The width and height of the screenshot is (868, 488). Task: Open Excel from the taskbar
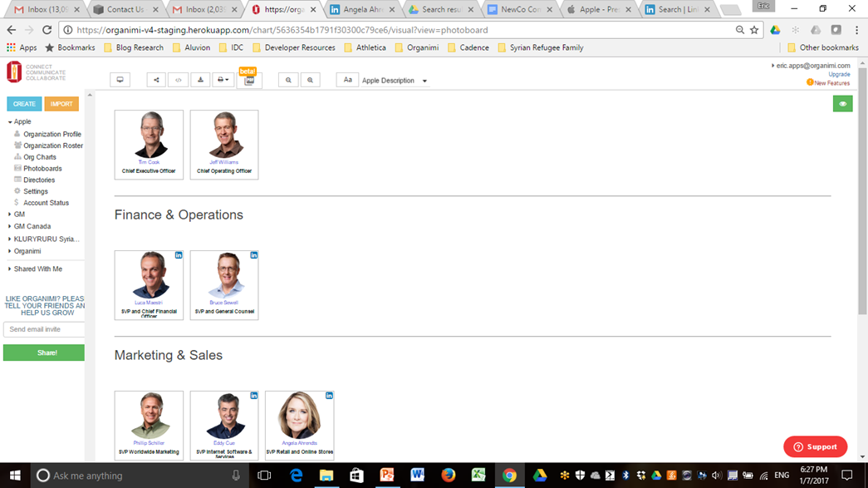478,476
